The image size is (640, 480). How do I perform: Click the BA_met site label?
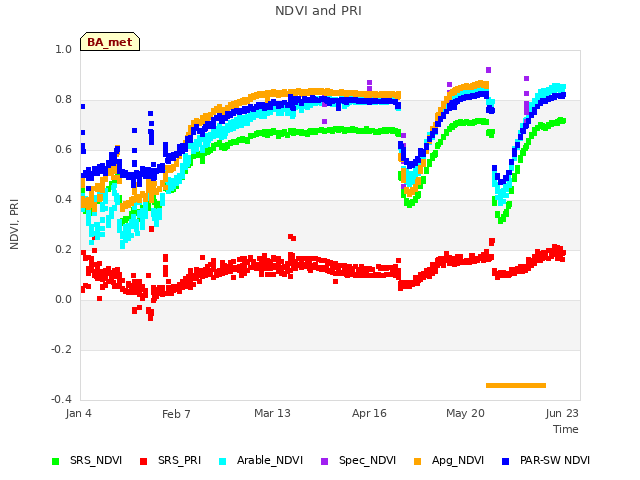[x=110, y=42]
